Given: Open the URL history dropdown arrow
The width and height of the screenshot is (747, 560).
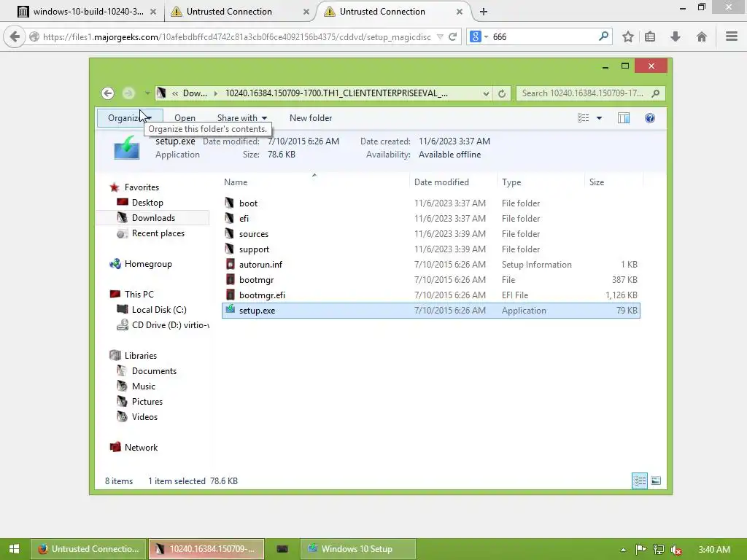Looking at the screenshot, I should (440, 36).
